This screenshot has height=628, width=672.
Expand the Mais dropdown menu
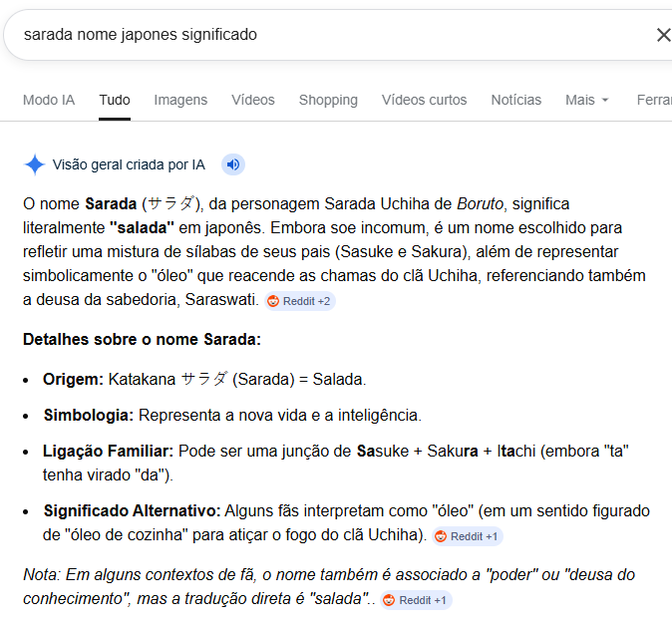(586, 100)
